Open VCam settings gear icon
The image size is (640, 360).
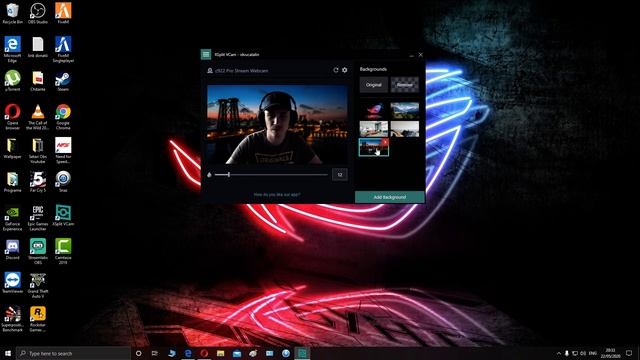click(x=345, y=70)
